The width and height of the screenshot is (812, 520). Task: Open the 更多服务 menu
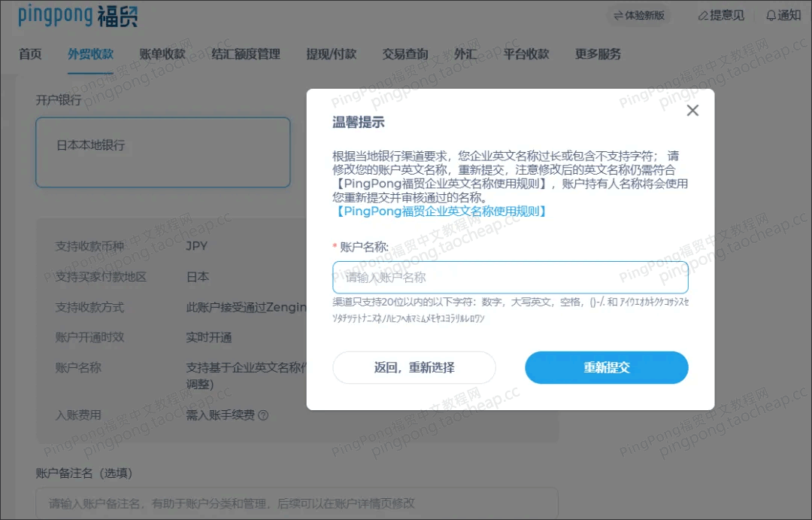click(598, 54)
